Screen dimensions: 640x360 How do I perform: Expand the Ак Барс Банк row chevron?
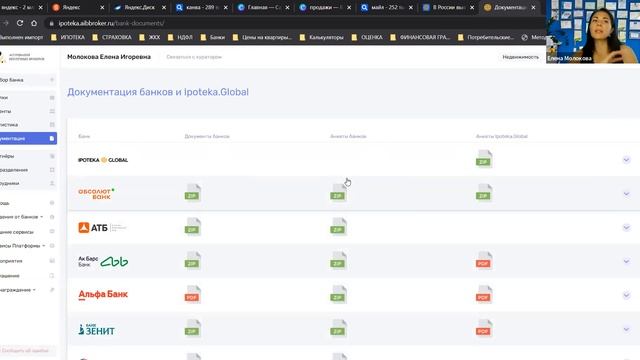(626, 261)
